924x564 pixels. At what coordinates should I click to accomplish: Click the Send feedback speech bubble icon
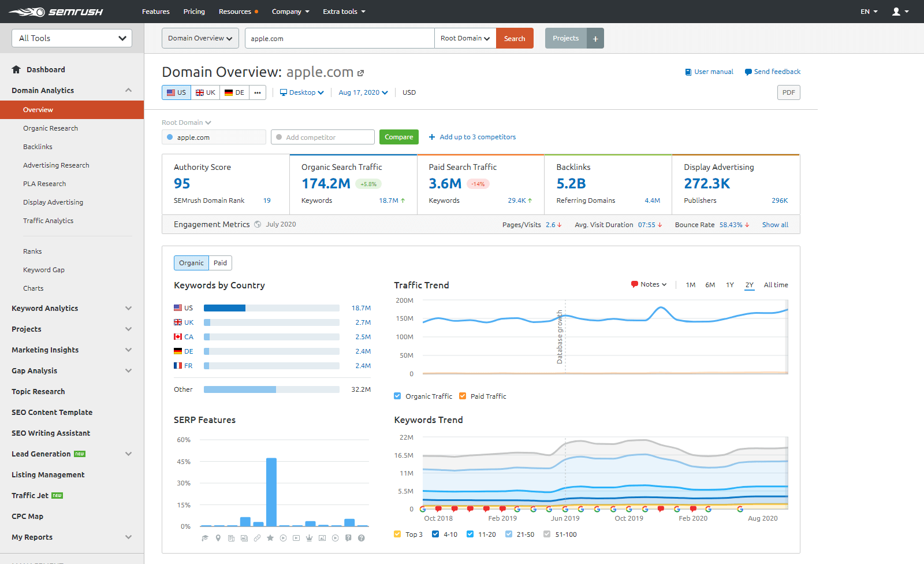click(x=748, y=72)
